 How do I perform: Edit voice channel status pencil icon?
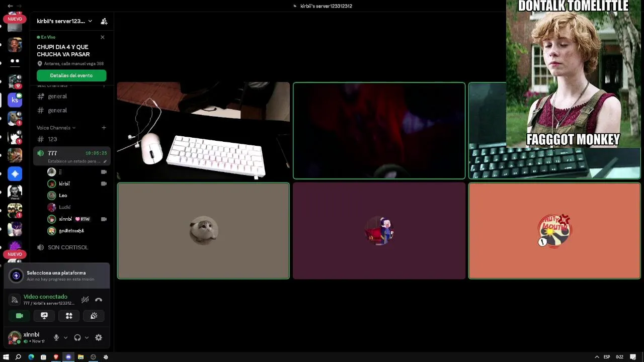tap(105, 161)
